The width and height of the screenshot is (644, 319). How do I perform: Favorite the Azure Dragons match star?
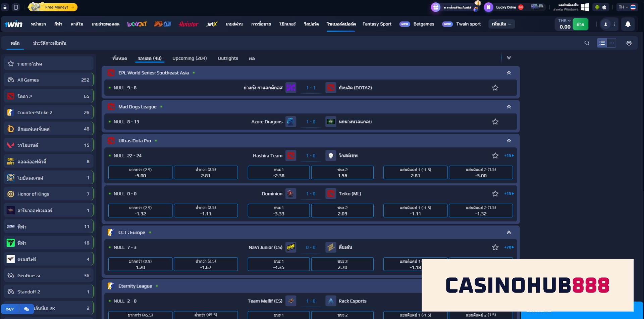[495, 122]
